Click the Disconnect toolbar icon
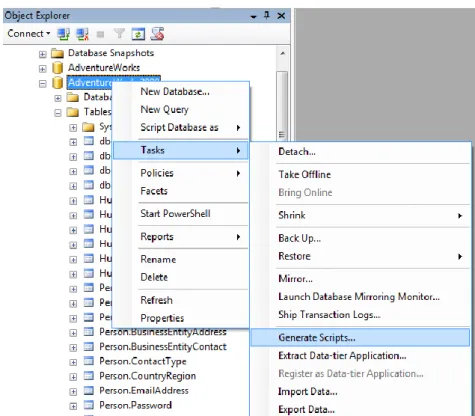The width and height of the screenshot is (475, 416). 82,34
